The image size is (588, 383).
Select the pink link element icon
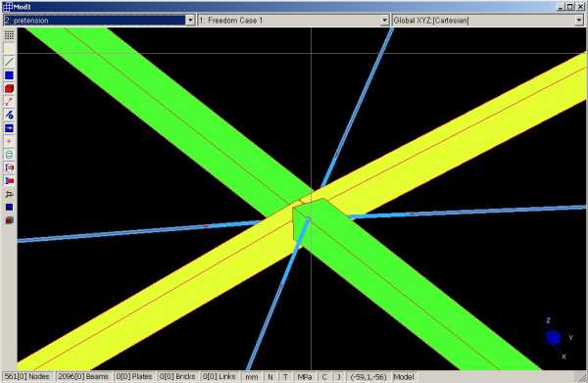coord(9,102)
